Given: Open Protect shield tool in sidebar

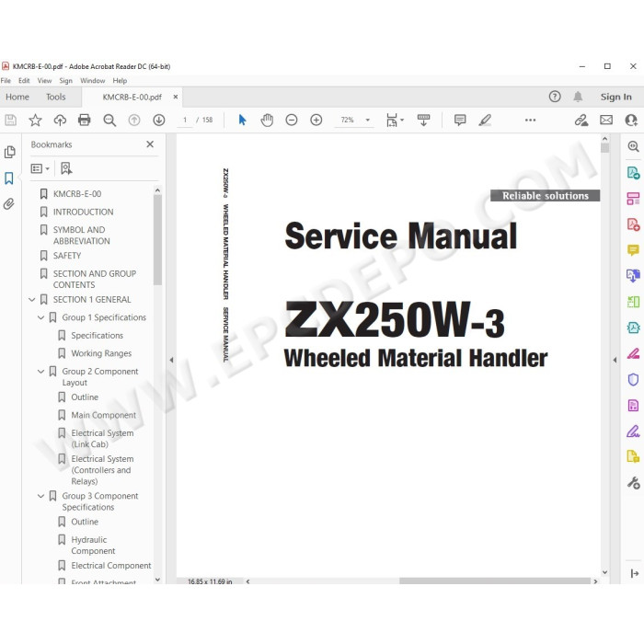Looking at the screenshot, I should [633, 379].
